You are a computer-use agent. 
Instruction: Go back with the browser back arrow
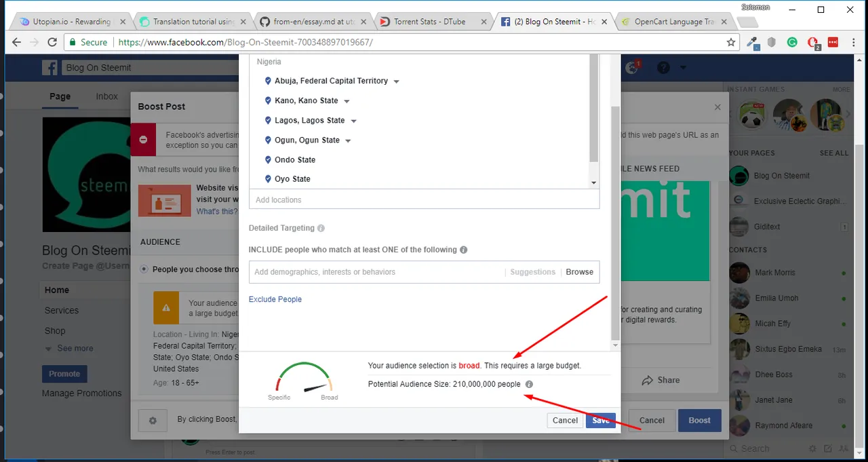point(16,42)
